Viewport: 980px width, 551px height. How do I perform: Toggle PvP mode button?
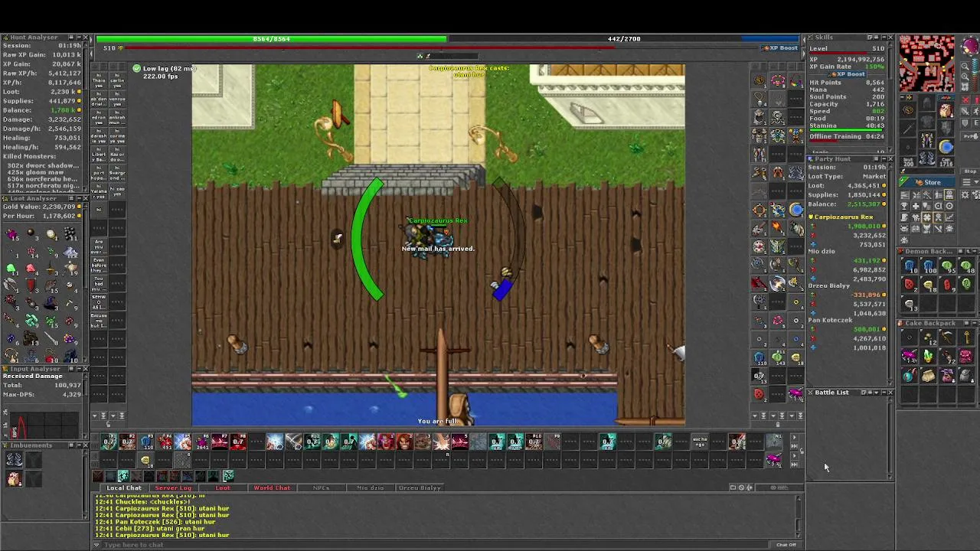tap(970, 136)
